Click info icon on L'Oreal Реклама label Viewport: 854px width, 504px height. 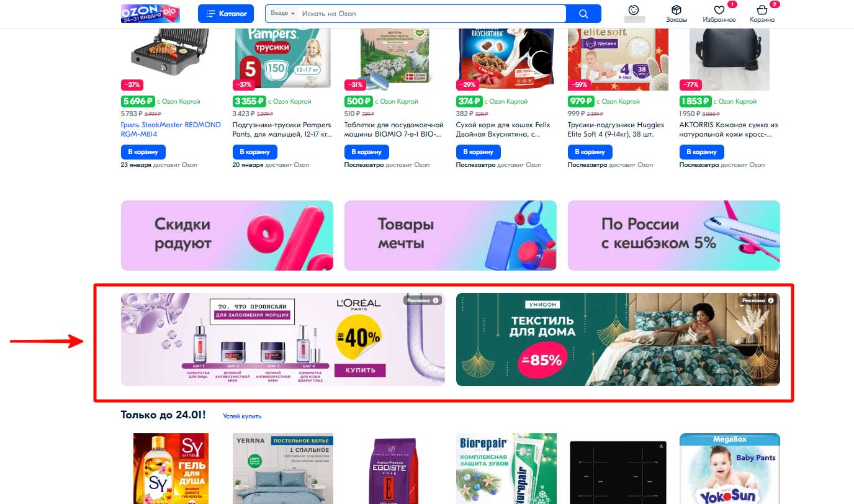[436, 300]
